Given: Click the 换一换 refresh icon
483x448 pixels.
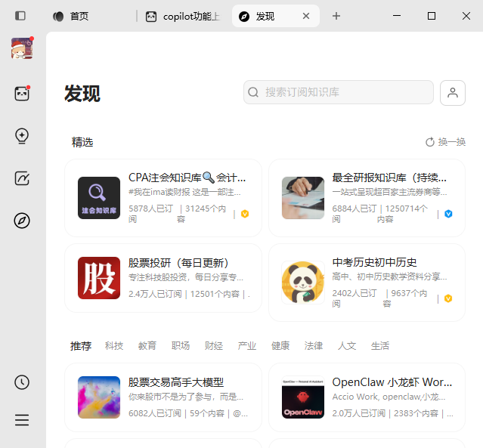Looking at the screenshot, I should point(429,142).
